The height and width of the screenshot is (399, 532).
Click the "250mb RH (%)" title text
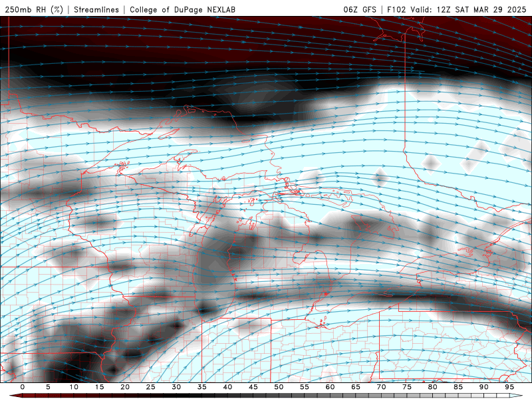(34, 9)
